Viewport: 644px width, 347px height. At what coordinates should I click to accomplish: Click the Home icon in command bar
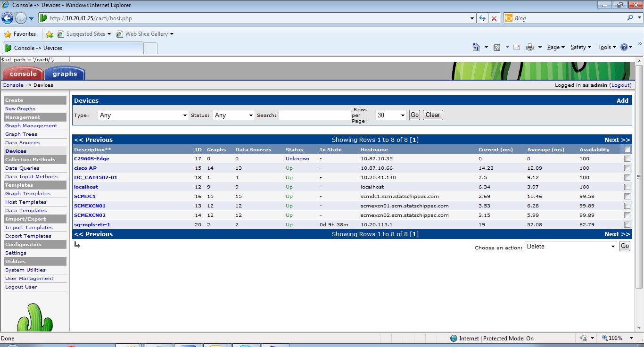click(x=476, y=47)
